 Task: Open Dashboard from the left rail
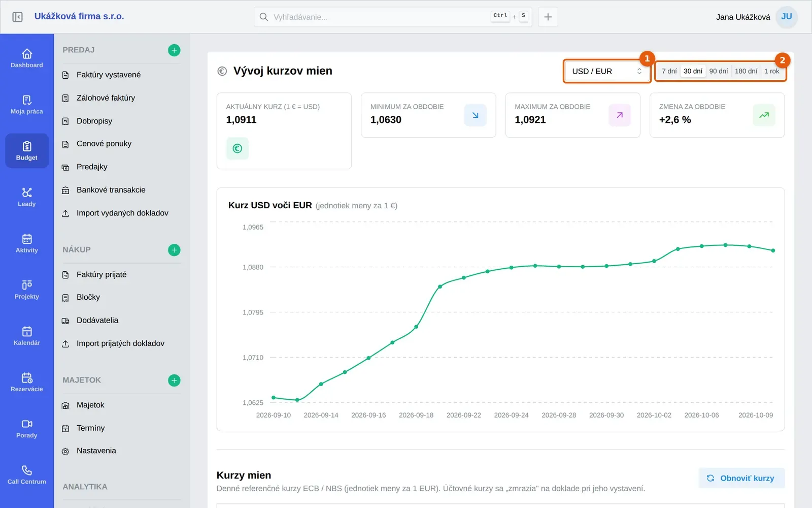(x=27, y=58)
